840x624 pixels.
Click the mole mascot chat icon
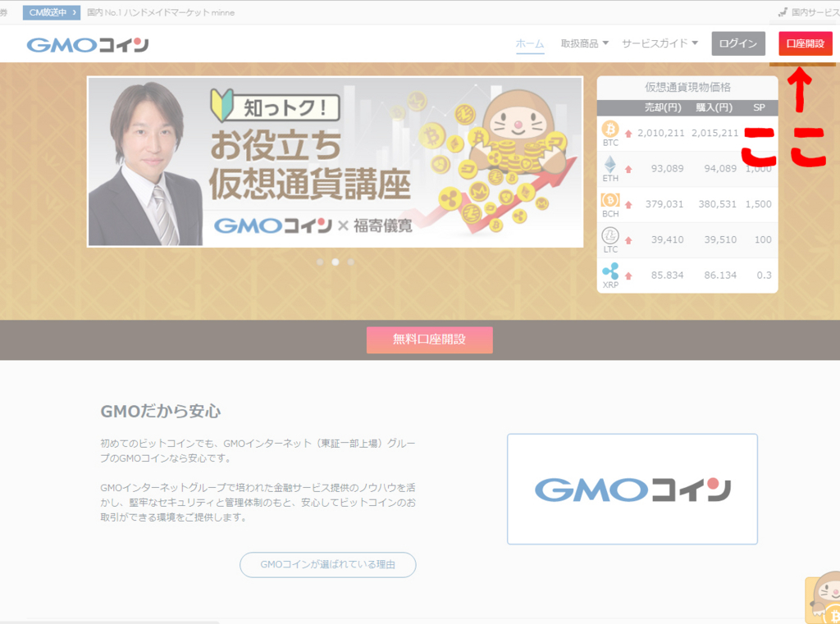pyautogui.click(x=824, y=597)
